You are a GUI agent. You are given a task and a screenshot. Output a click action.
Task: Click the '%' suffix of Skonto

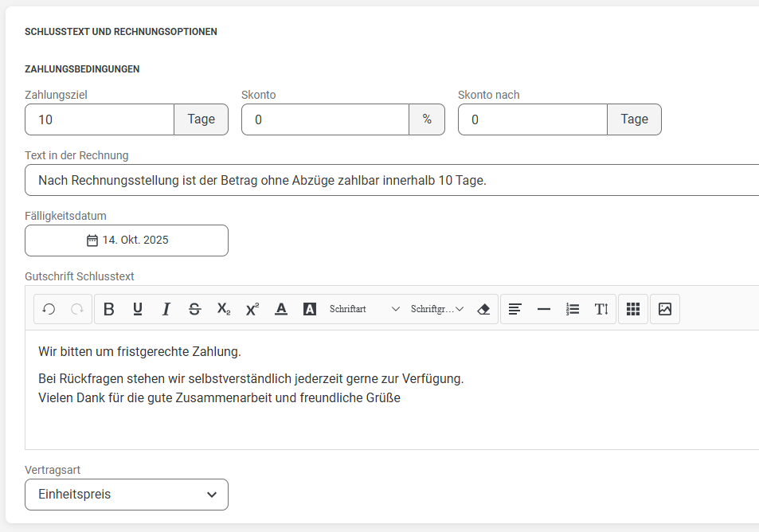coord(427,119)
